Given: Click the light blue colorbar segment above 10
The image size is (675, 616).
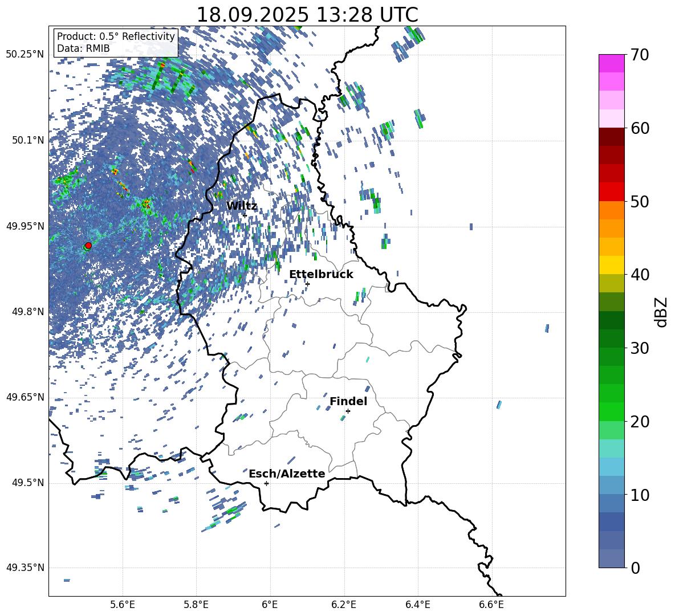Looking at the screenshot, I should point(611,467).
